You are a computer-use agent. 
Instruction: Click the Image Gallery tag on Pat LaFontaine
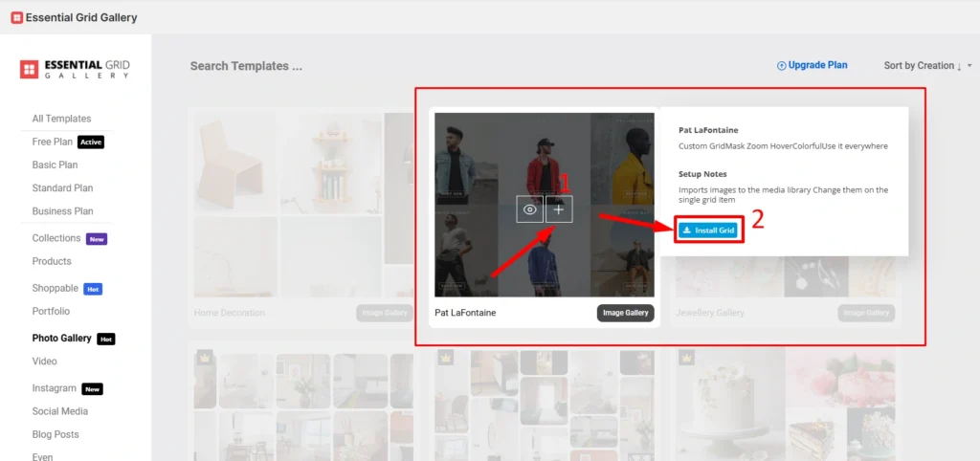point(626,313)
